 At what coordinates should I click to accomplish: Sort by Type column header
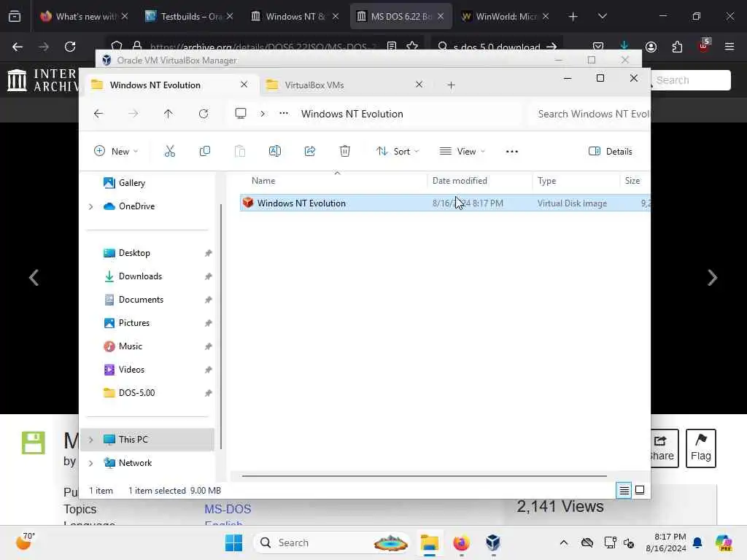pyautogui.click(x=546, y=181)
